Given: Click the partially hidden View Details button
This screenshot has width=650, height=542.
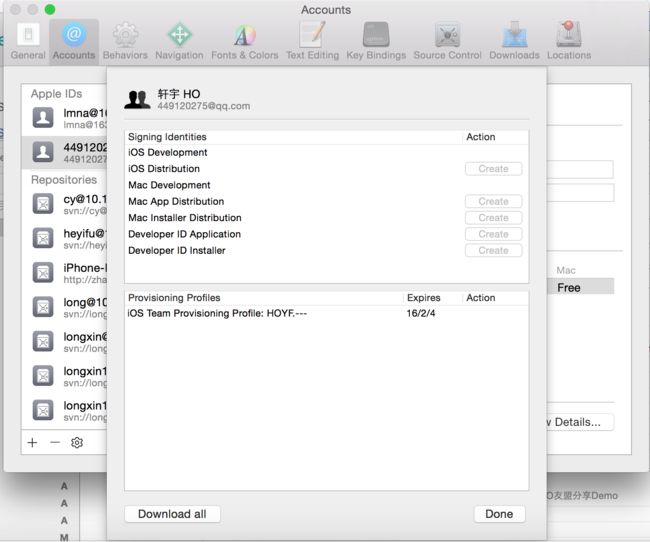Looking at the screenshot, I should tap(580, 422).
